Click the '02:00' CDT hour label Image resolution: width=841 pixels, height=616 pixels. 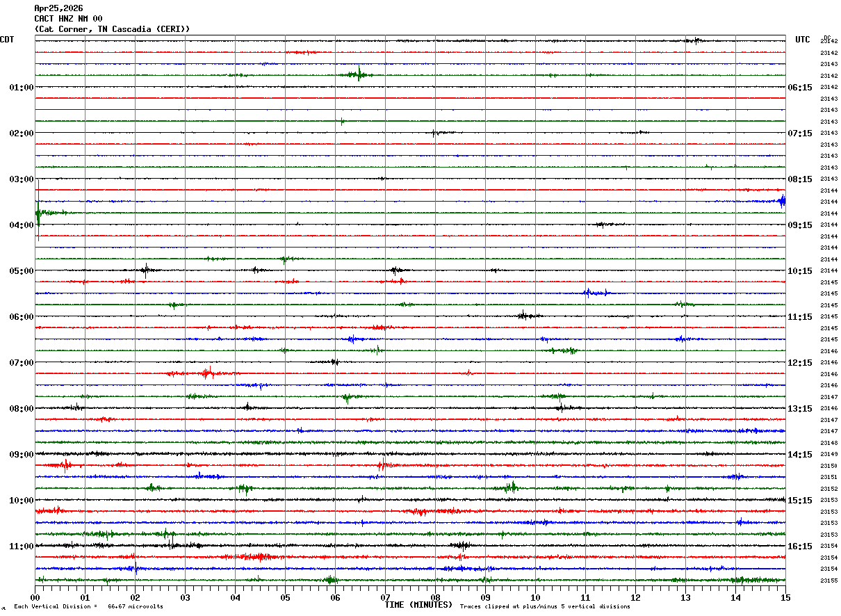[22, 133]
